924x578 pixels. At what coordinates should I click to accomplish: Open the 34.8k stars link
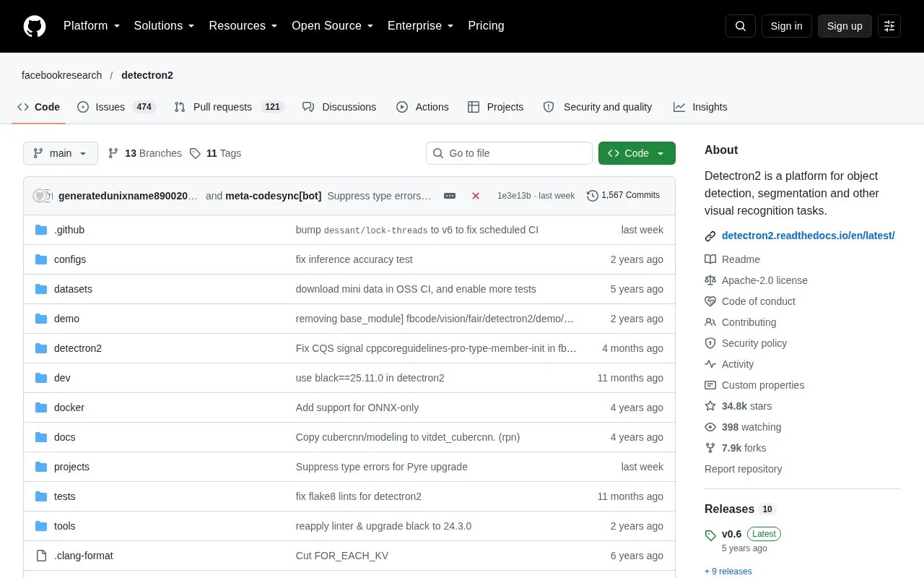click(x=746, y=406)
